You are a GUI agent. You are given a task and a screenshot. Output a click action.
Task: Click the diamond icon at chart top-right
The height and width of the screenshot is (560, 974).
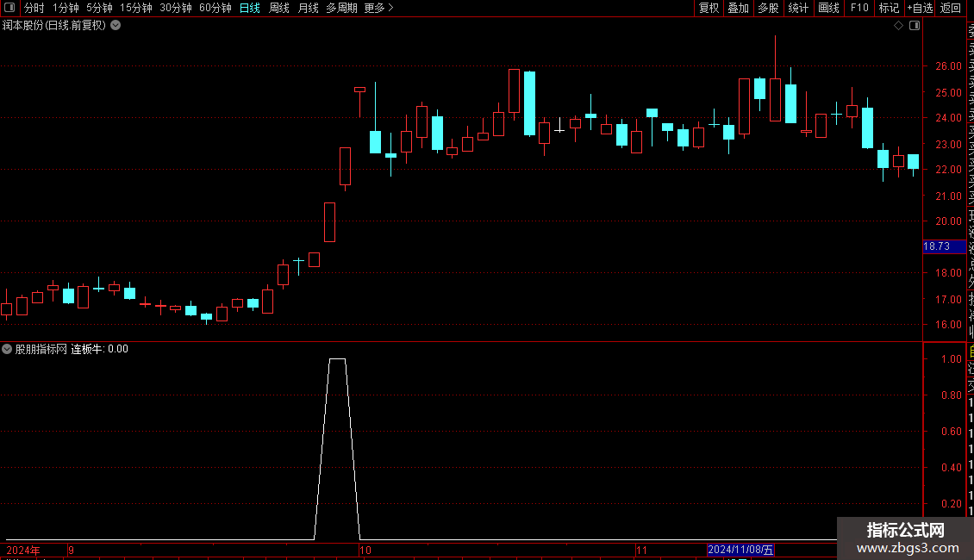pyautogui.click(x=898, y=26)
